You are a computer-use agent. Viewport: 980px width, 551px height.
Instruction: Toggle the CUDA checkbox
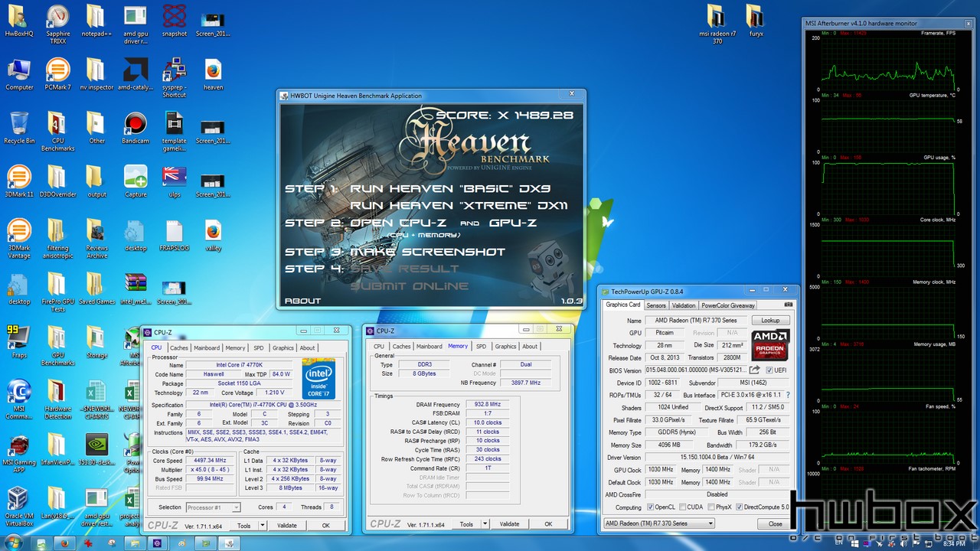tap(681, 507)
